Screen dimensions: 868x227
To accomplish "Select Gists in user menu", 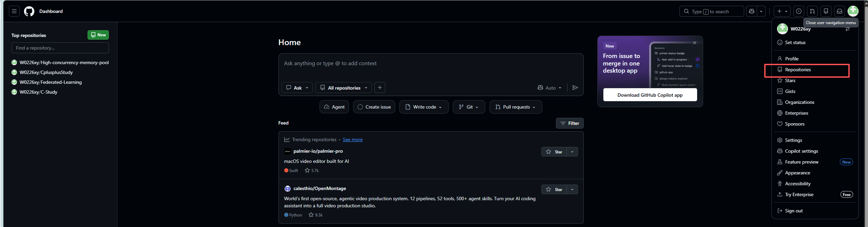I will 815,91.
